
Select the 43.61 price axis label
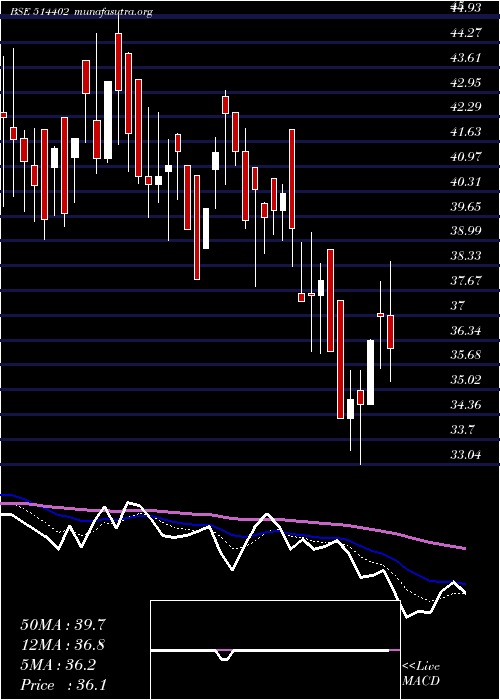467,57
